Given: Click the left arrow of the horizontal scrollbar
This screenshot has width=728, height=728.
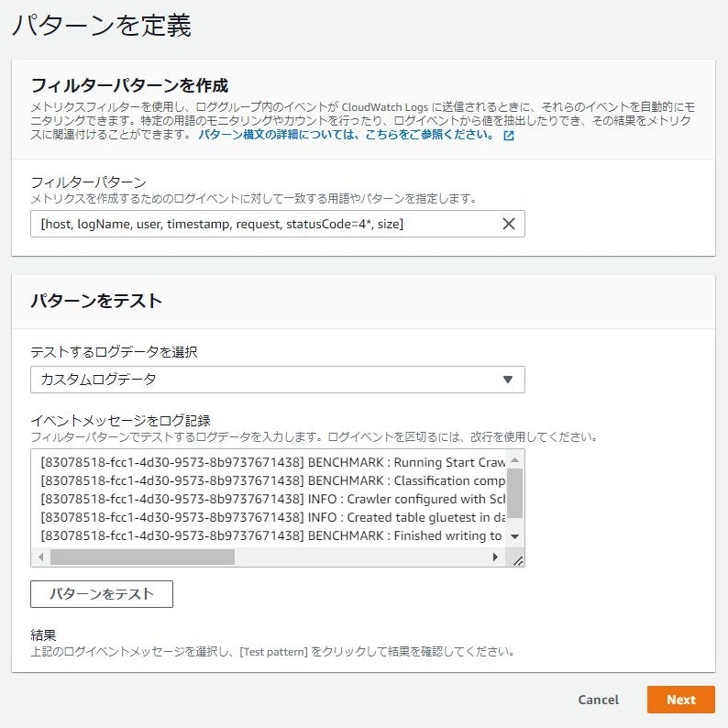Looking at the screenshot, I should tap(41, 557).
